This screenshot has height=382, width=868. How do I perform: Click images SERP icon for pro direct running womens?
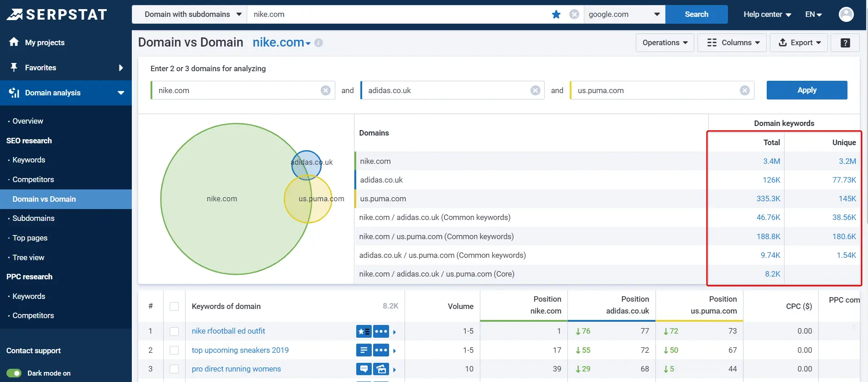381,369
